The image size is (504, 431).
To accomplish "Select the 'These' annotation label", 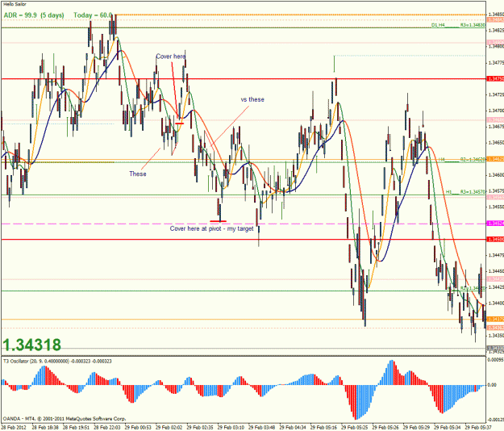I will pyautogui.click(x=138, y=174).
